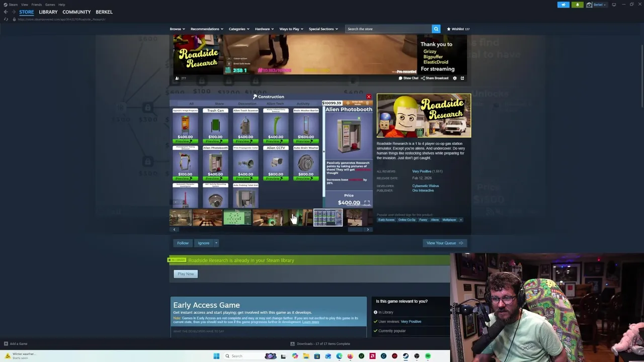Open Steam icon on the taskbar

(406, 356)
